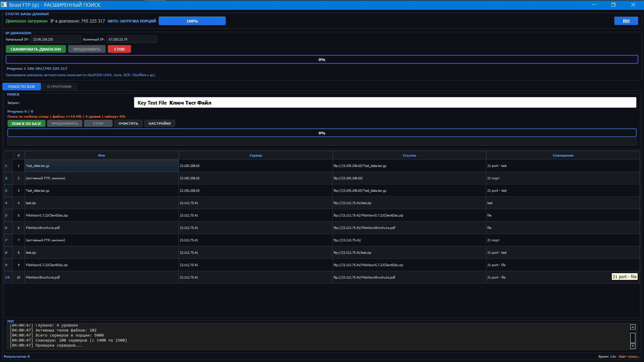The image size is (644, 362).
Task: Clear results with ОЧИСТИТЬ button
Action: (128, 123)
